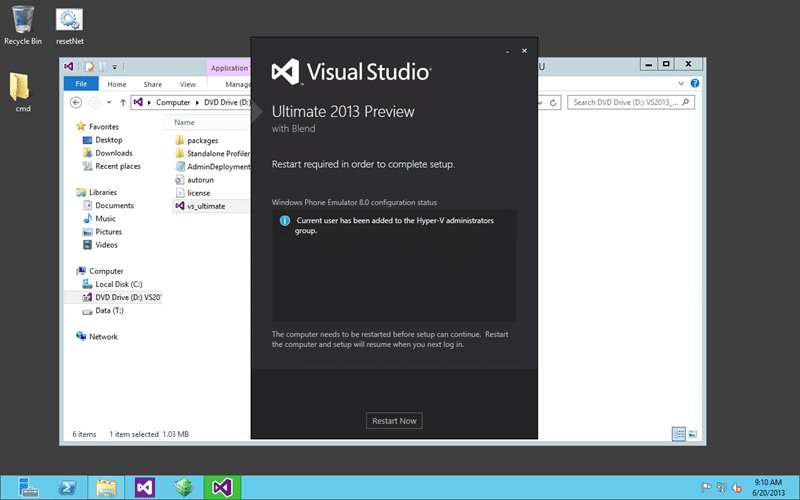
Task: Select the license file
Action: [x=198, y=193]
